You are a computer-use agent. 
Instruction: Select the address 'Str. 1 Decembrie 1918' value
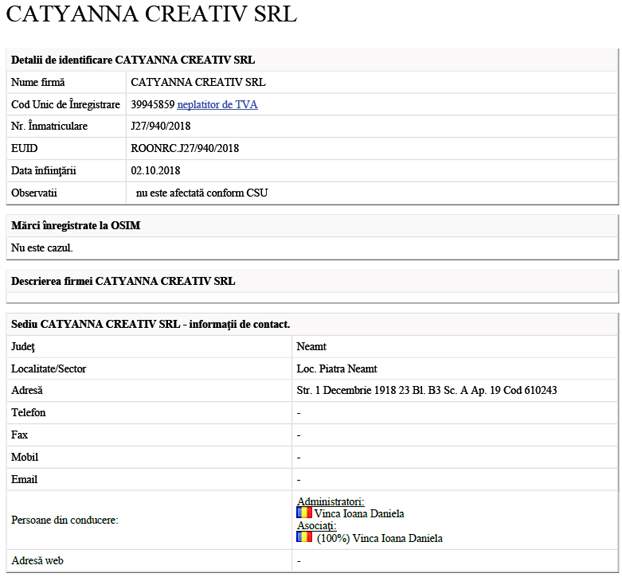coord(427,390)
